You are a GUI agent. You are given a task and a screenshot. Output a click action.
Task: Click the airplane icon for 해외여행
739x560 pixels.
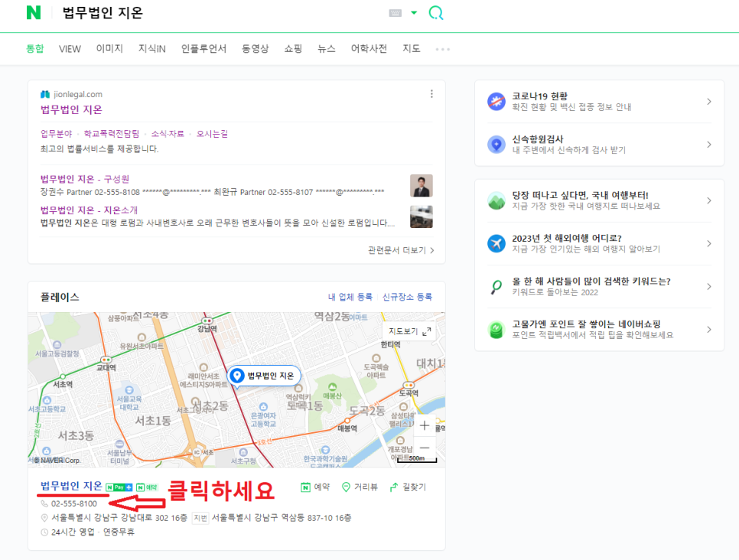(x=496, y=243)
